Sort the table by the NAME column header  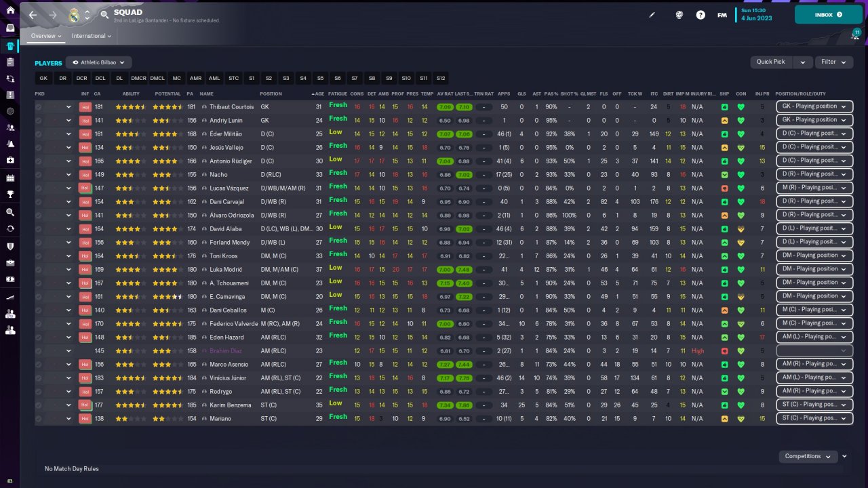tap(206, 94)
